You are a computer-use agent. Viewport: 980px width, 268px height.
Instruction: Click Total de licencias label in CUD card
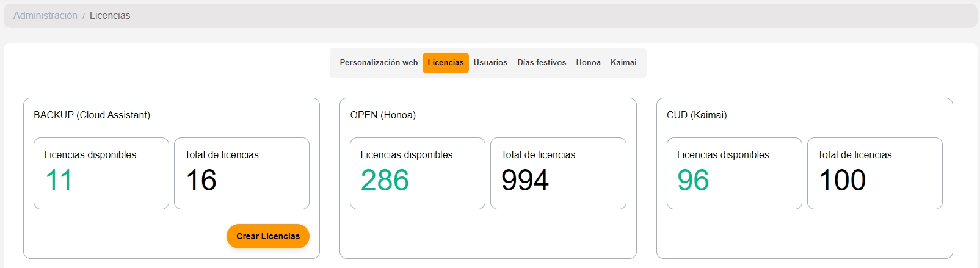(855, 155)
